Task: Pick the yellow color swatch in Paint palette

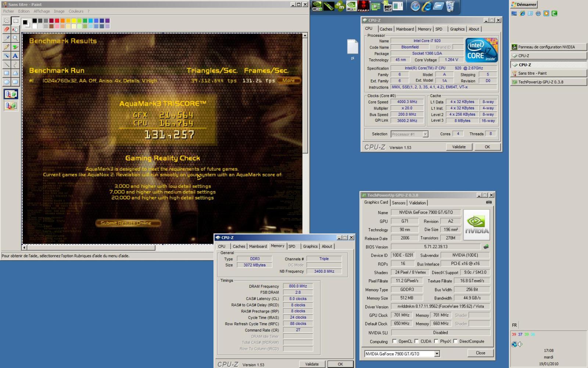Action: pyautogui.click(x=74, y=21)
